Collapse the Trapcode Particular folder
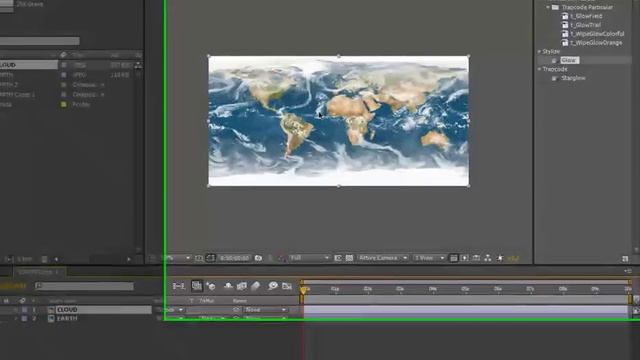Viewport: 640px width, 360px height. point(548,7)
